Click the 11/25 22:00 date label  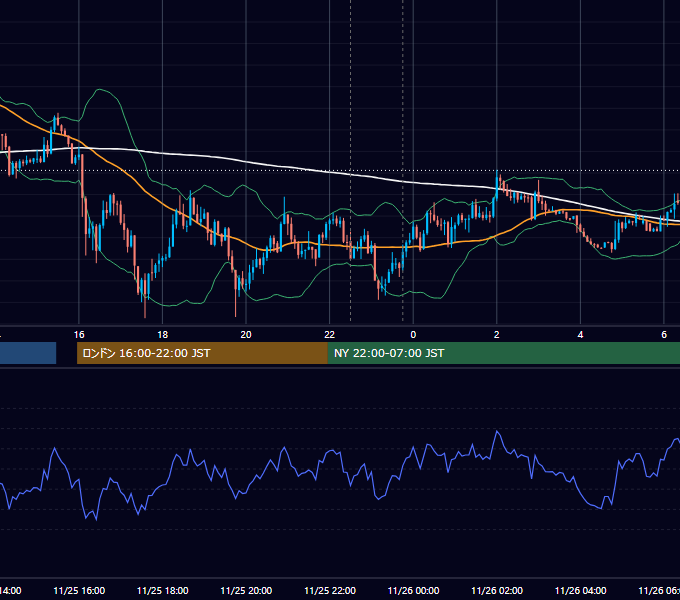(x=330, y=590)
